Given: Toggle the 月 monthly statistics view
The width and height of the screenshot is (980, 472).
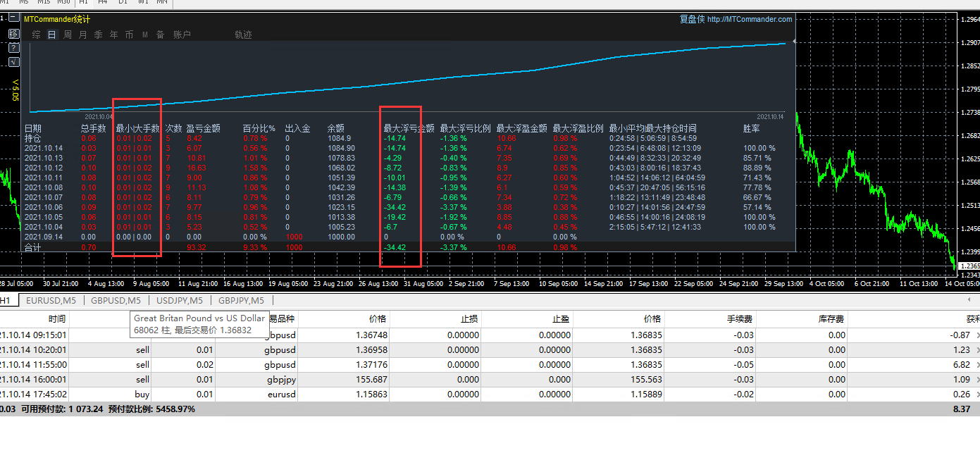Looking at the screenshot, I should 83,34.
